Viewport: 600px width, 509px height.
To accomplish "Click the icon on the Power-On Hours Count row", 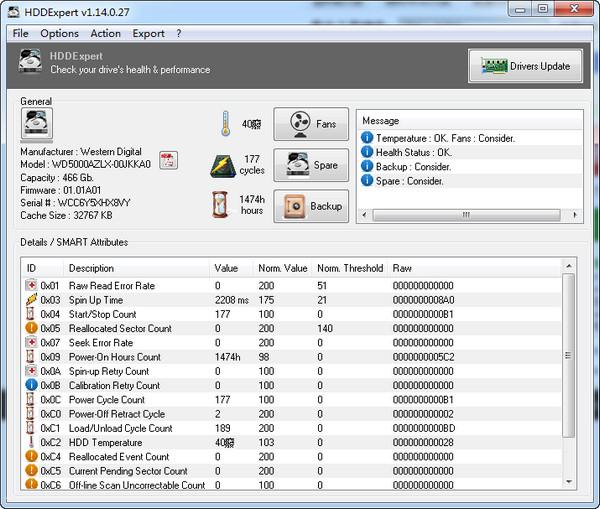I will (31, 356).
